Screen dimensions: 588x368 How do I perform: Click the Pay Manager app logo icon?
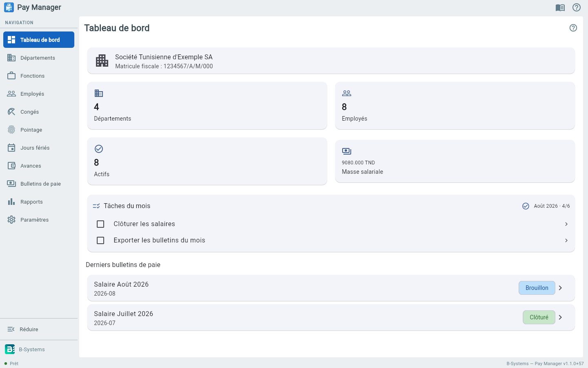tap(9, 7)
